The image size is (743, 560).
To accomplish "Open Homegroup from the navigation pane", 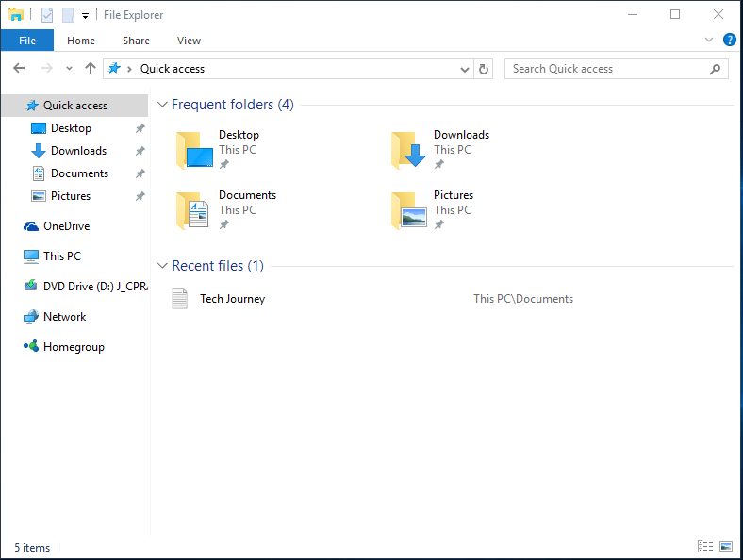I will pyautogui.click(x=74, y=347).
